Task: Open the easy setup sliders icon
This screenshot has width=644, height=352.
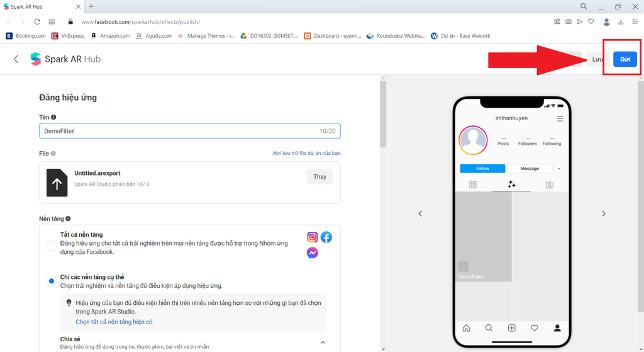Action: [635, 22]
